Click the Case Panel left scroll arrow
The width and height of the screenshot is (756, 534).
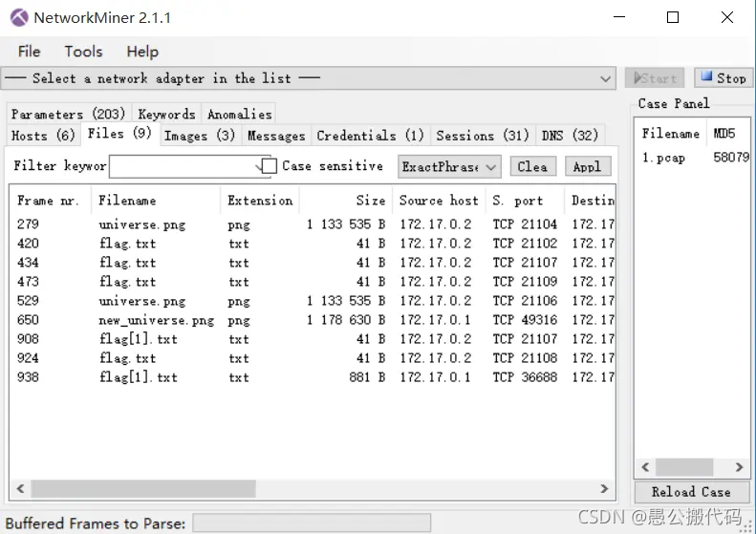tap(645, 467)
